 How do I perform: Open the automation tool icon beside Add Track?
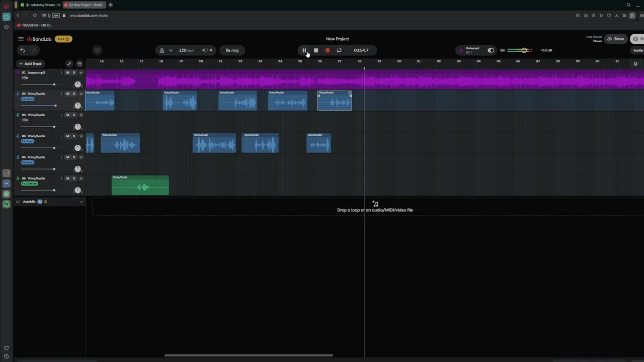click(x=69, y=64)
